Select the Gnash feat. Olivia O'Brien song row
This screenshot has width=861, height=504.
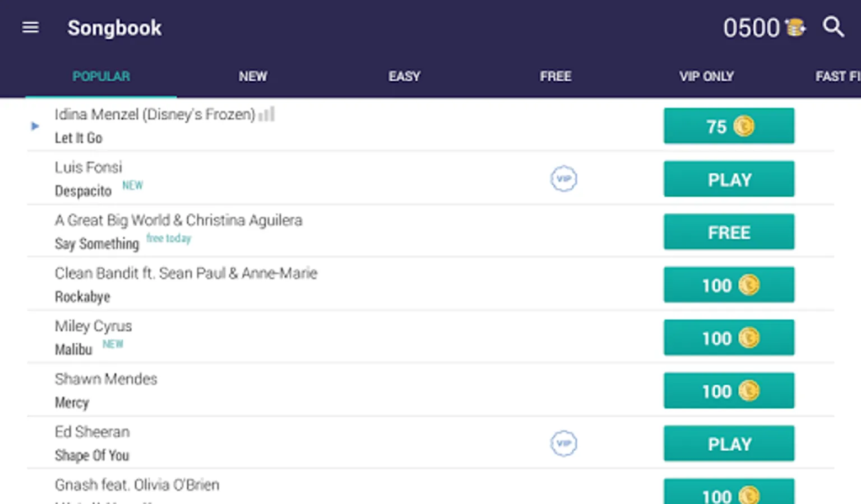coord(430,487)
